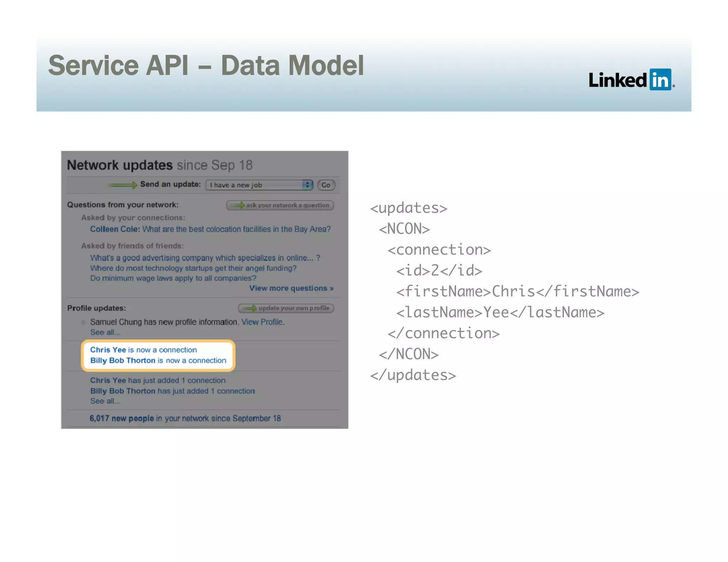Click '6,017 new people' link
This screenshot has width=728, height=562.
[x=122, y=418]
